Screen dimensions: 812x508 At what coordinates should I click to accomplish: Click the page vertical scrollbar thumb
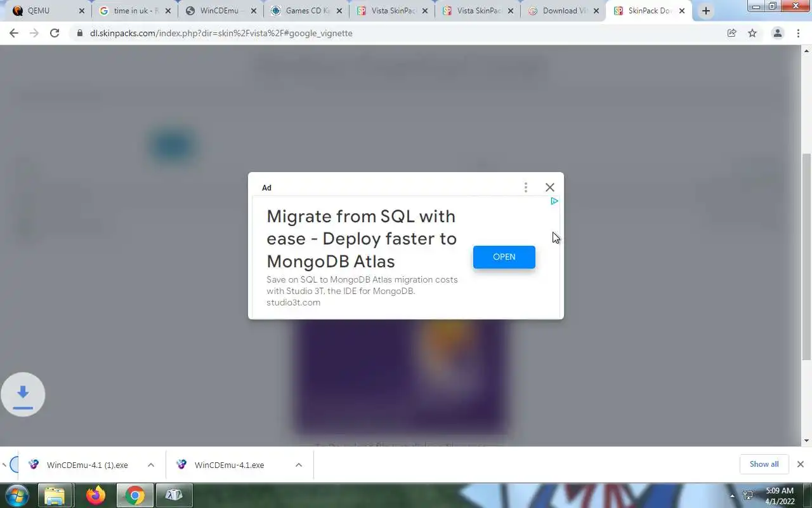pos(807,256)
